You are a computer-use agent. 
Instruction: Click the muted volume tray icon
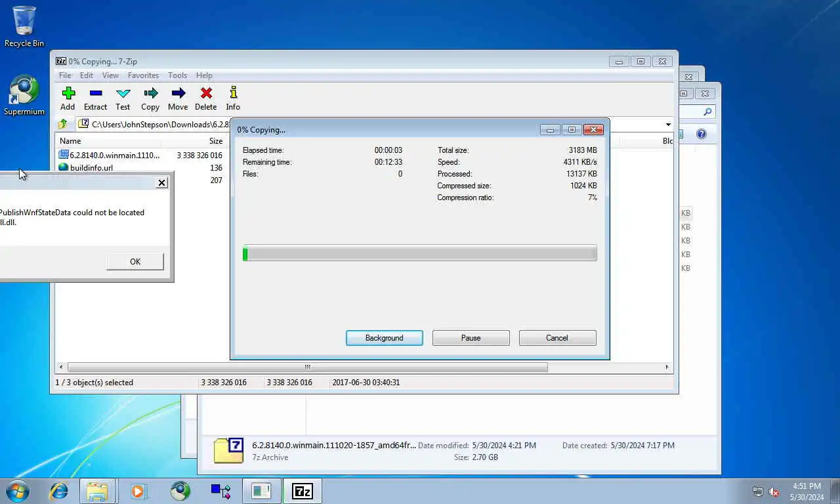774,492
